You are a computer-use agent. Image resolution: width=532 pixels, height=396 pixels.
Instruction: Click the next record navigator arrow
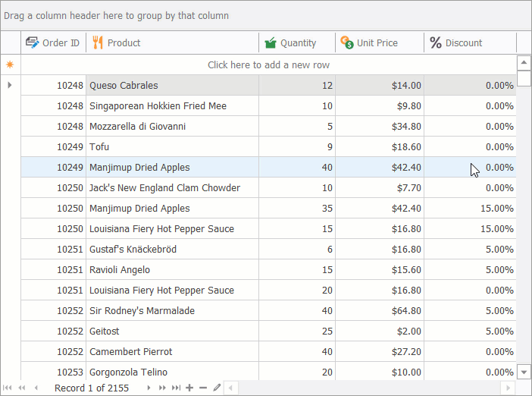coord(149,388)
